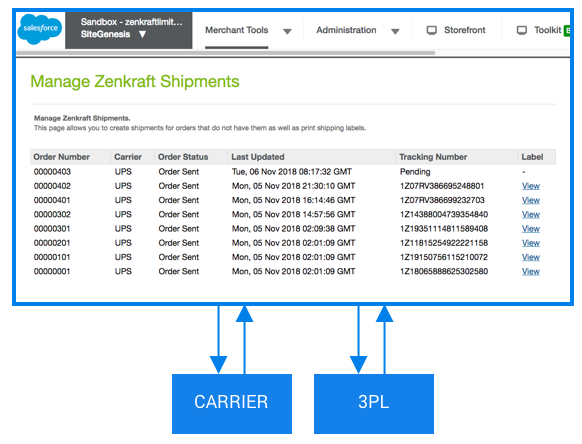Select order number 00000301

(52, 229)
